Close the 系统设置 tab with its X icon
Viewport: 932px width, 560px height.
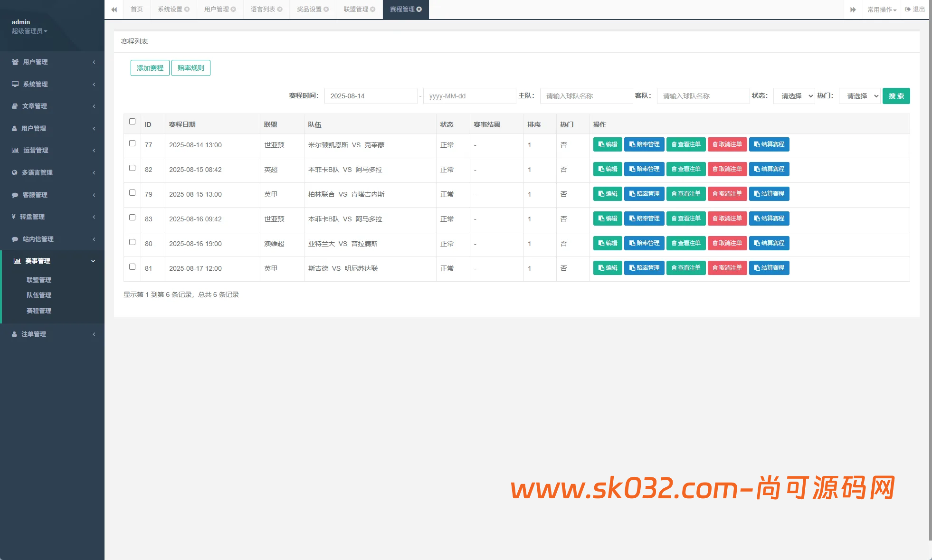187,9
